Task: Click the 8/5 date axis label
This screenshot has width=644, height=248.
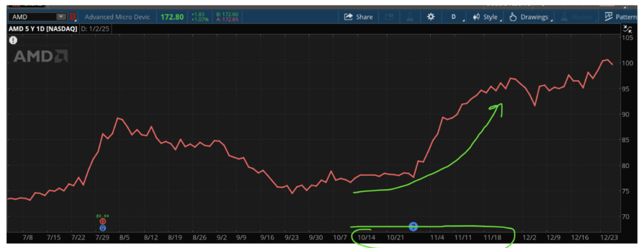Action: (x=125, y=238)
